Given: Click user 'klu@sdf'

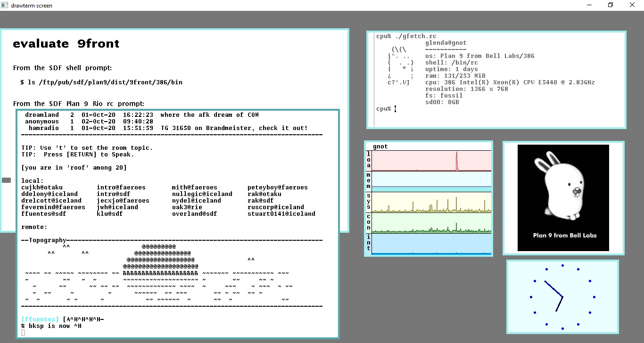Looking at the screenshot, I should [110, 214].
